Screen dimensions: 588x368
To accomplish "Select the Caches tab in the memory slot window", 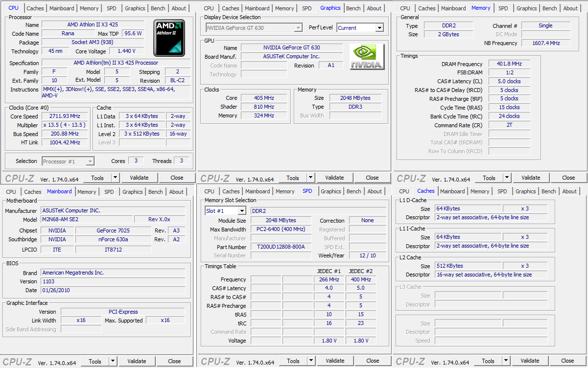I will click(231, 191).
